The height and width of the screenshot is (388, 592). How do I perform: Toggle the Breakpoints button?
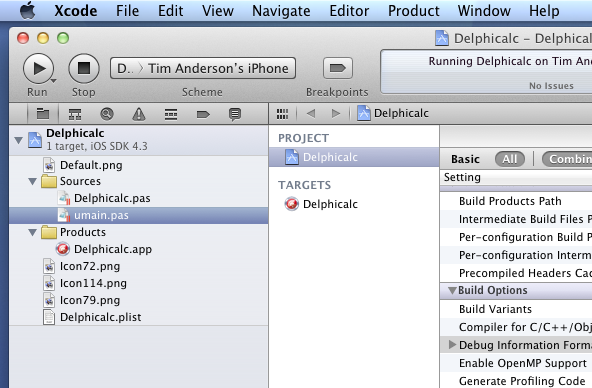[x=338, y=68]
